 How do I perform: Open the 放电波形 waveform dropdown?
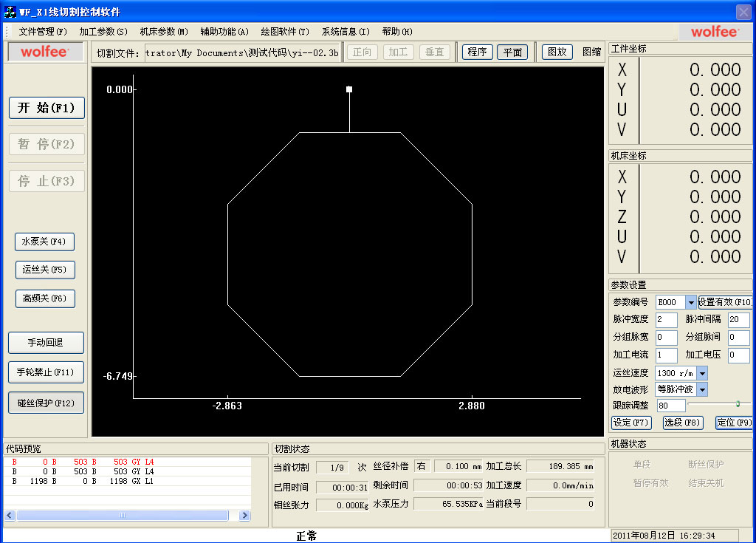tap(701, 389)
